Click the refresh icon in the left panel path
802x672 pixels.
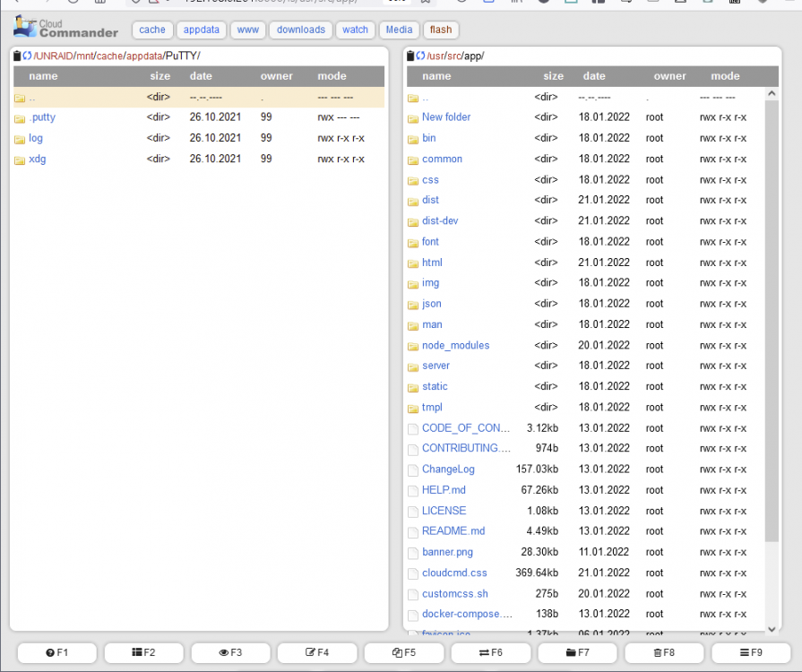tap(27, 56)
